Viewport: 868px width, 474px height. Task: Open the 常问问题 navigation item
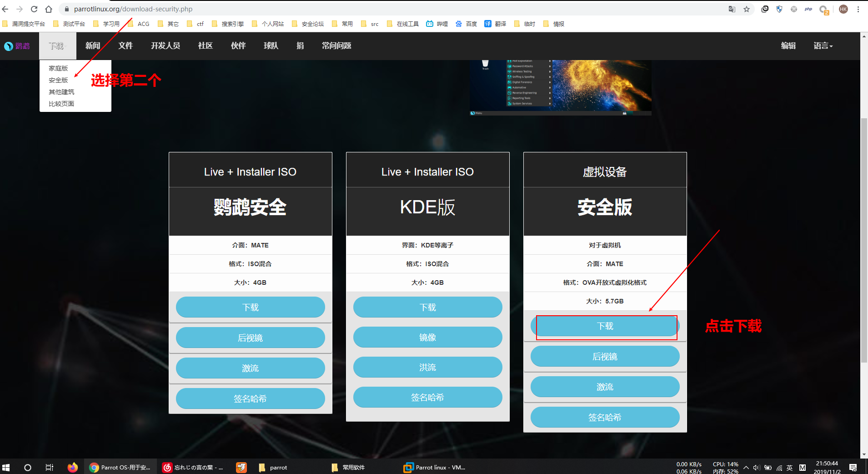click(336, 45)
